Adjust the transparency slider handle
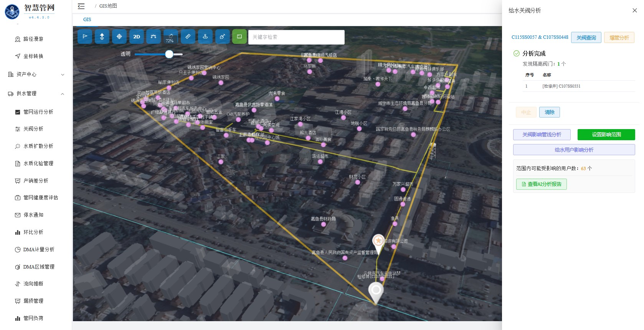The width and height of the screenshot is (644, 330). point(169,54)
